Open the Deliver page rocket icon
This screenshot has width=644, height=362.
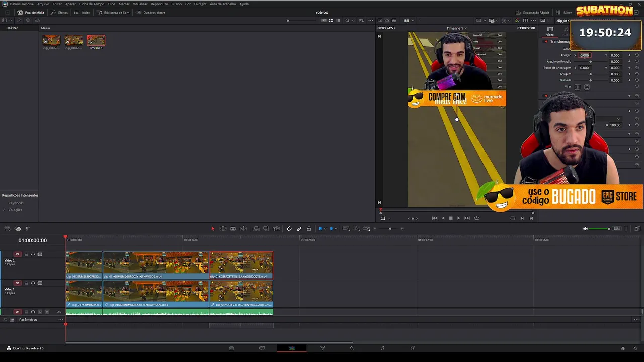pyautogui.click(x=412, y=348)
